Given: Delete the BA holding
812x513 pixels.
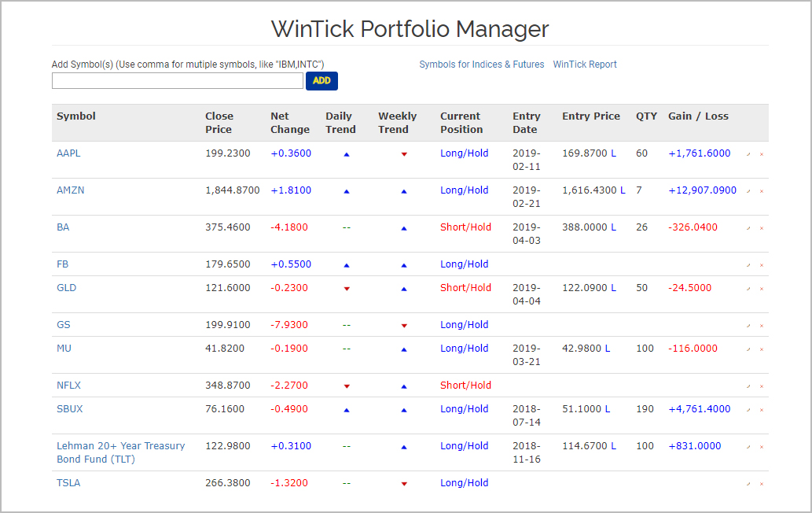Looking at the screenshot, I should pyautogui.click(x=761, y=228).
